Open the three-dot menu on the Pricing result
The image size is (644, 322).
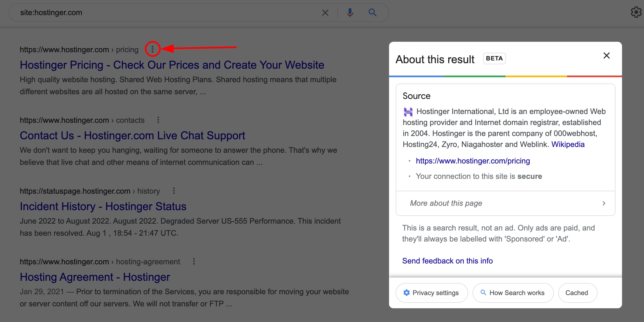point(153,49)
